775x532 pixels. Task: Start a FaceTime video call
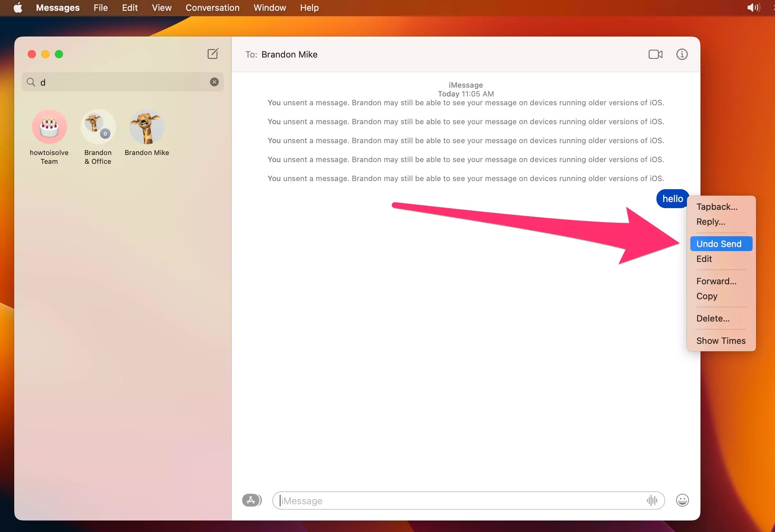coord(655,54)
